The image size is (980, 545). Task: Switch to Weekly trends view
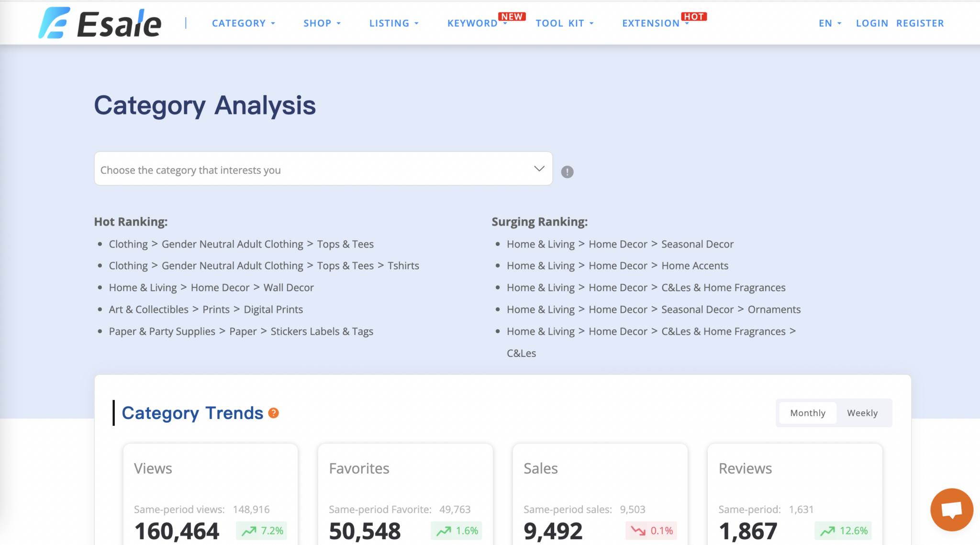[862, 412]
